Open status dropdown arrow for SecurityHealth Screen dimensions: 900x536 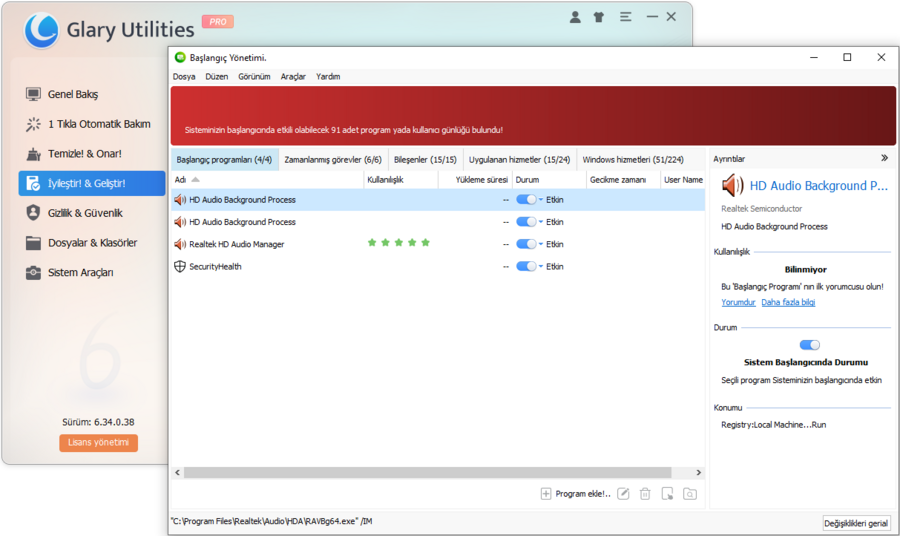pyautogui.click(x=541, y=266)
